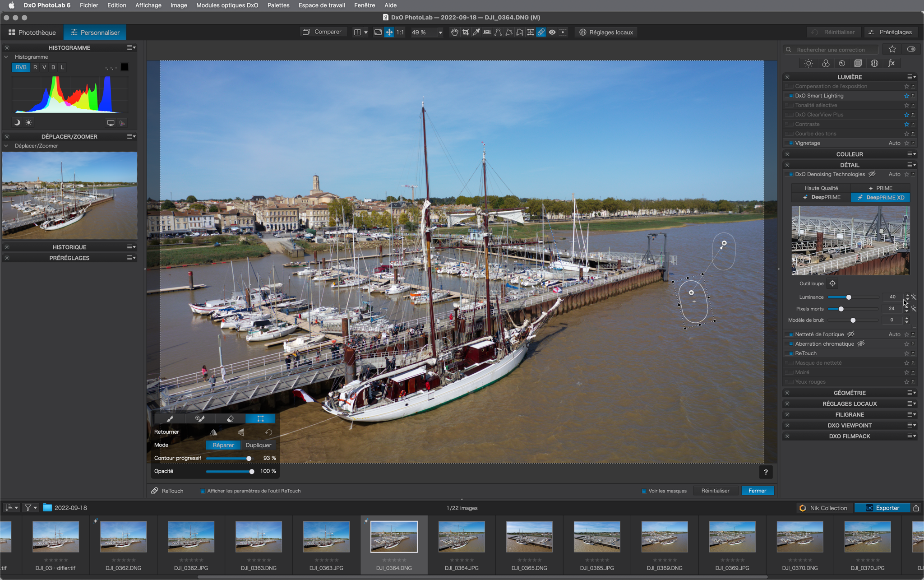Expand the COULEUR palette section
The height and width of the screenshot is (580, 924).
click(850, 154)
